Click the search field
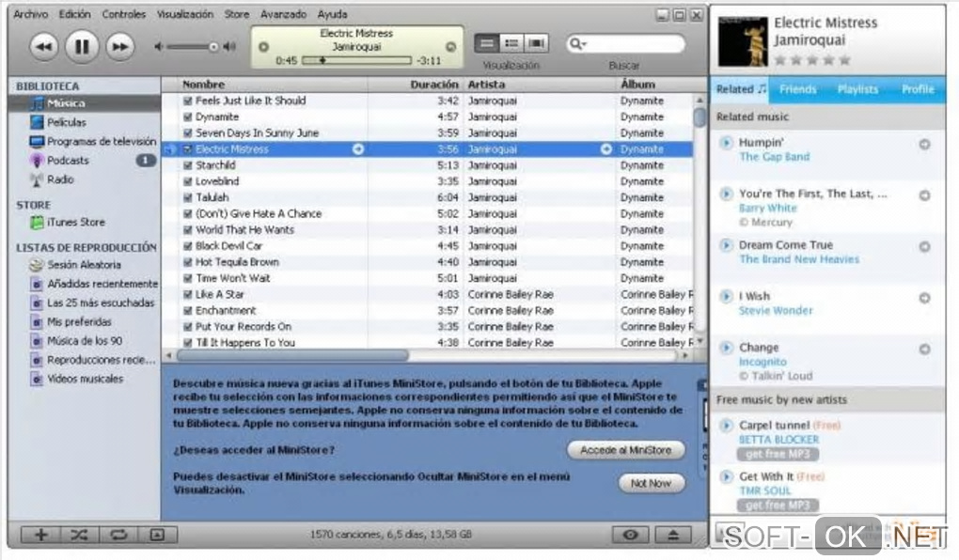The width and height of the screenshot is (959, 560). (x=625, y=43)
